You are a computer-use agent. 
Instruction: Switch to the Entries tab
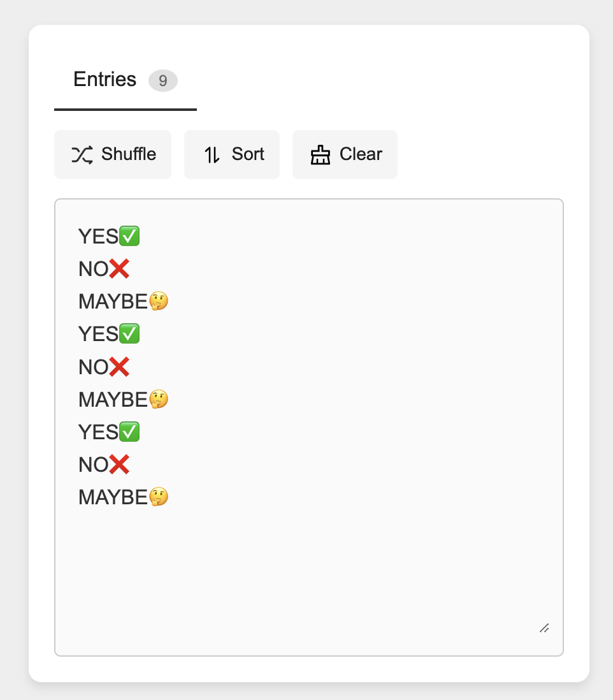(x=105, y=80)
